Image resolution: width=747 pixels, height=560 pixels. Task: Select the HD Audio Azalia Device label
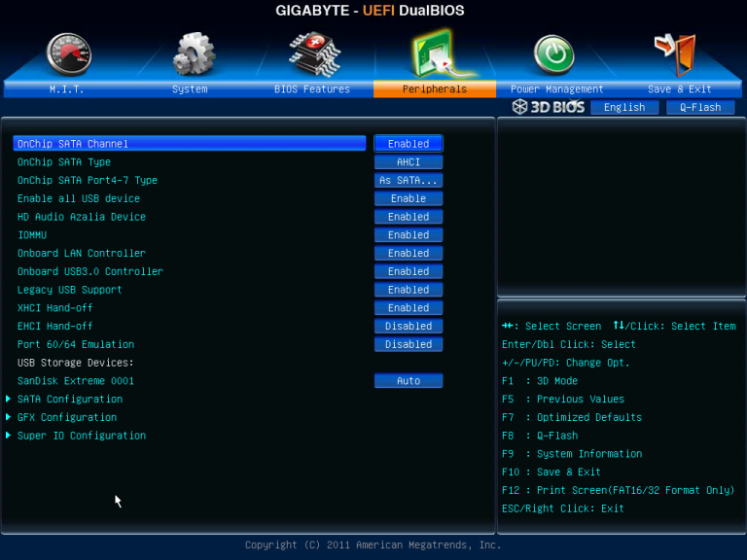[82, 217]
